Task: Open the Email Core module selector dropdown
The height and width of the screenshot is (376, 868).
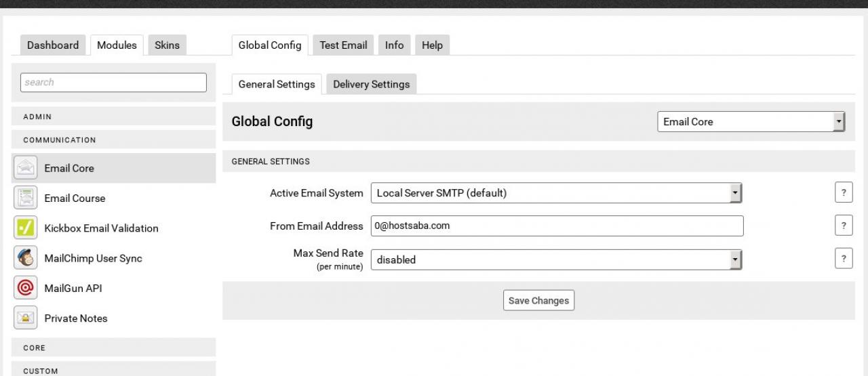Action: pos(751,122)
